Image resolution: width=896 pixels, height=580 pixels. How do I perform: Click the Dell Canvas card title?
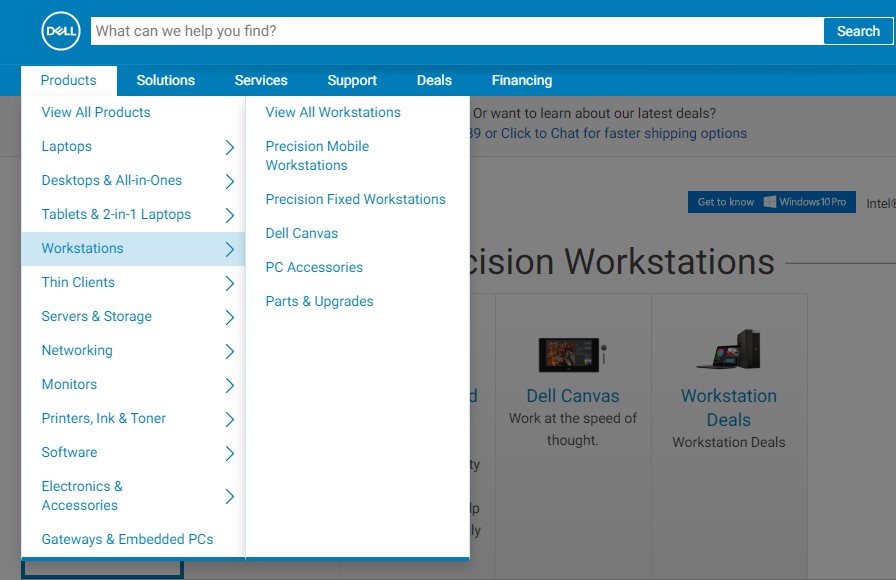coord(573,396)
